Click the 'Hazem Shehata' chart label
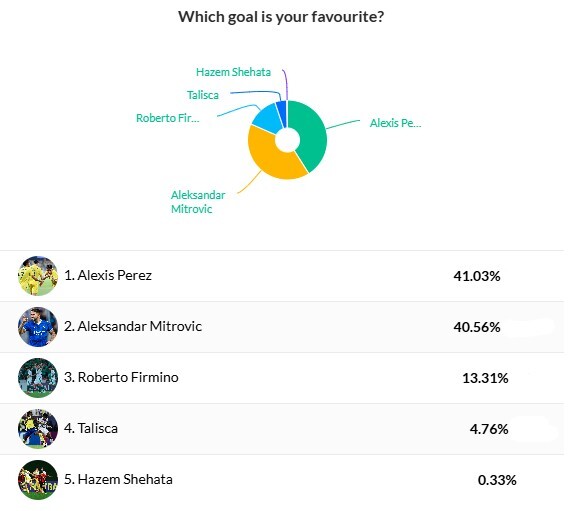572x511 pixels. pos(233,72)
